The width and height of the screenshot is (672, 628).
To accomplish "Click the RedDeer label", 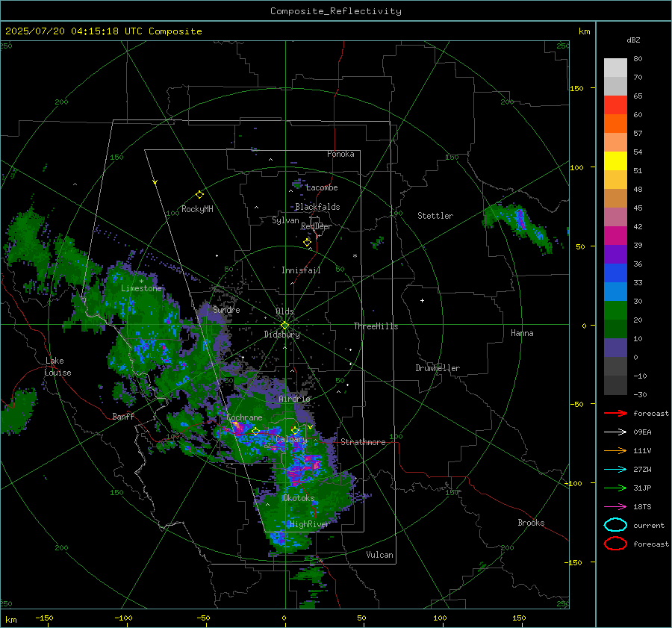I will [x=317, y=226].
